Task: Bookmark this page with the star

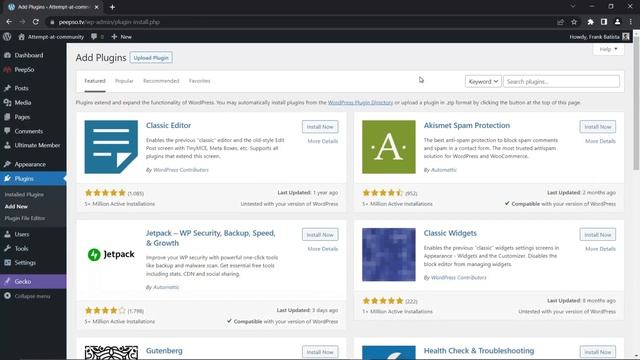Action: pyautogui.click(x=574, y=22)
